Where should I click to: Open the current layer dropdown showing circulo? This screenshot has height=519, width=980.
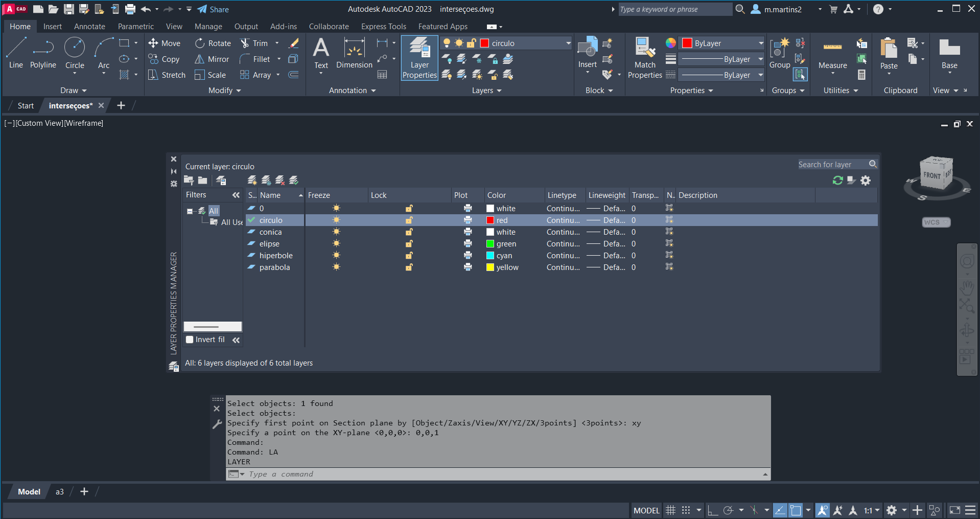pos(568,43)
